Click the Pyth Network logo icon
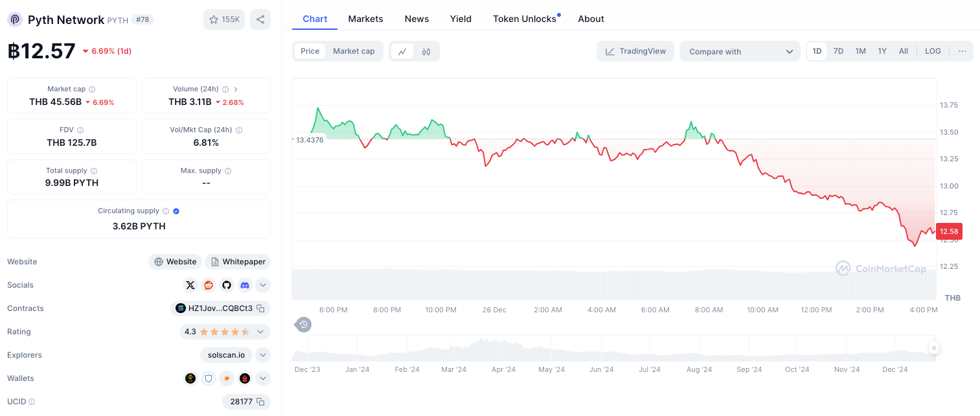 click(x=15, y=19)
